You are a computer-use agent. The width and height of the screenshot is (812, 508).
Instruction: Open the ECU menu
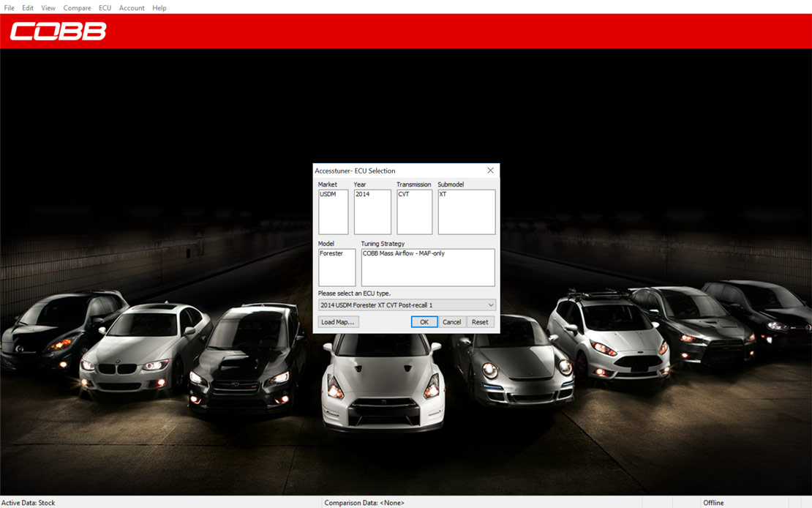click(105, 8)
